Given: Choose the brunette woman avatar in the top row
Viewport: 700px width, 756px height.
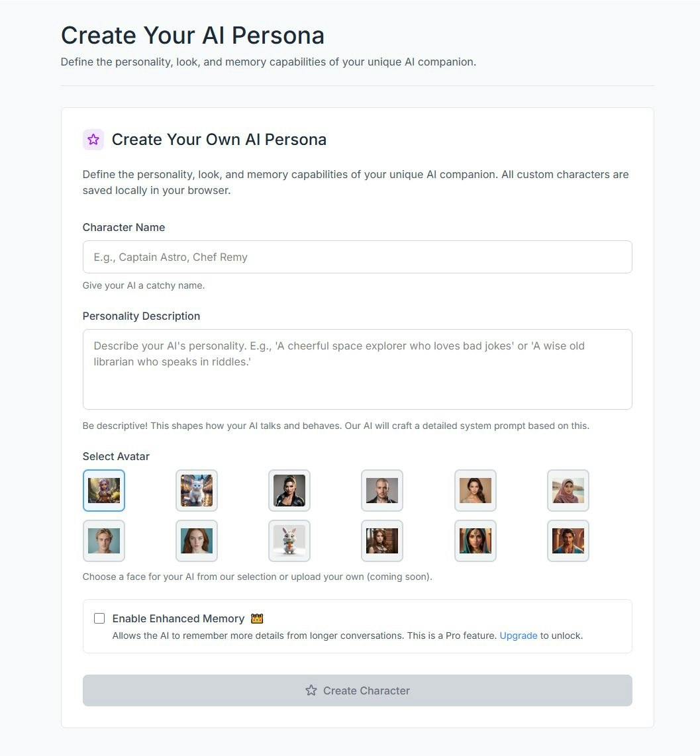Looking at the screenshot, I should click(475, 491).
